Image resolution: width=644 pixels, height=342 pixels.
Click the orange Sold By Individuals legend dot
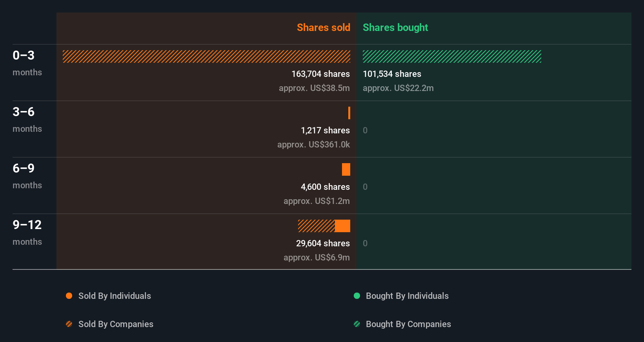click(69, 296)
